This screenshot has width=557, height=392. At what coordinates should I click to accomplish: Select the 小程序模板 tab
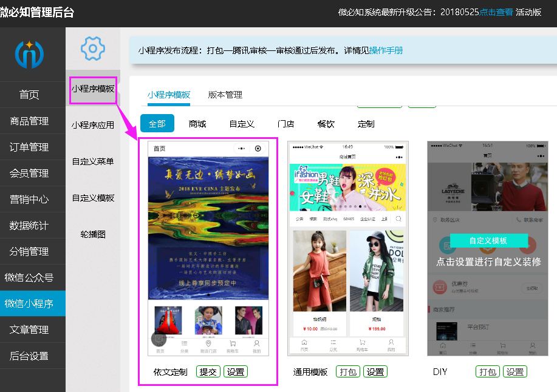tap(169, 95)
